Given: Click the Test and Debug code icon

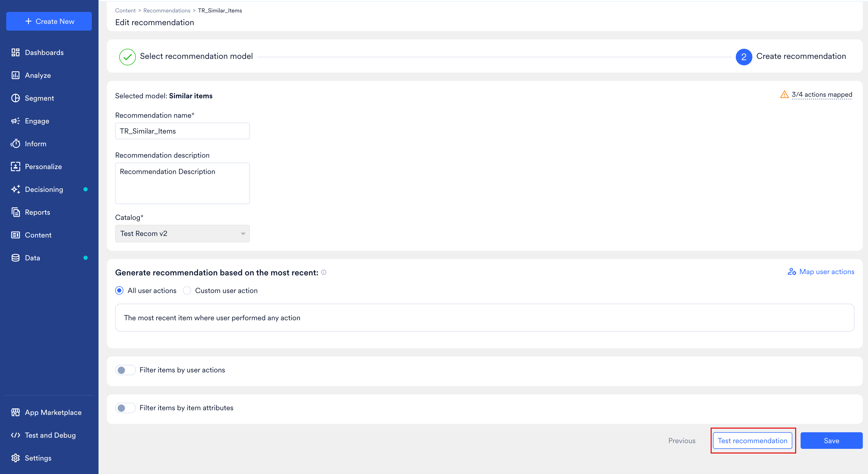Looking at the screenshot, I should (x=16, y=435).
